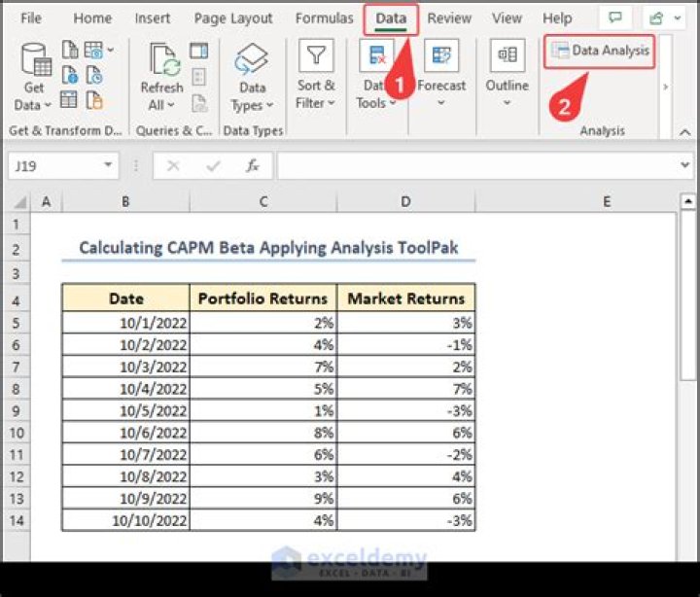Click the Insert Function fx icon
Viewport: 700px width, 597px height.
[253, 166]
